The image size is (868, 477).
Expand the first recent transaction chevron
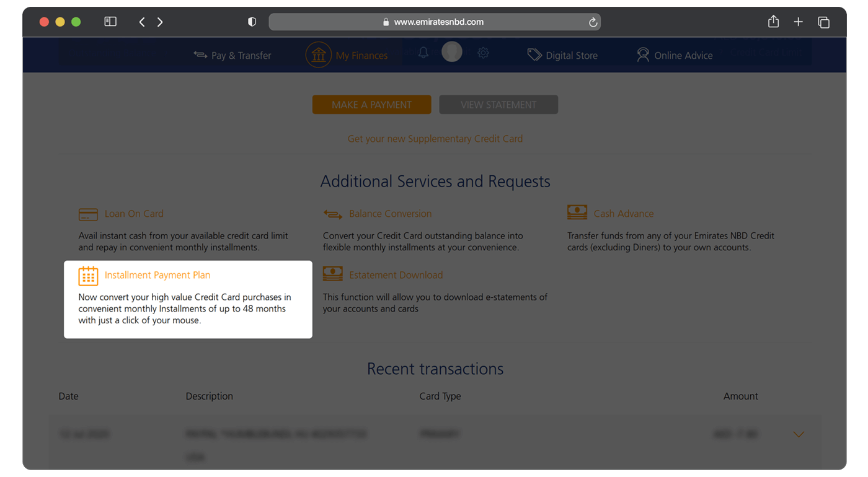point(799,435)
